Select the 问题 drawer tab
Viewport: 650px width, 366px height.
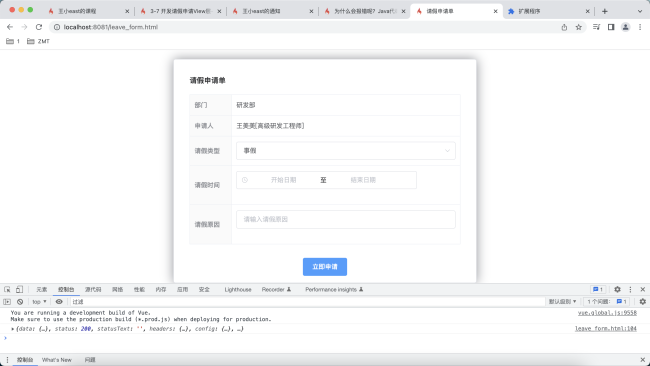[x=90, y=360]
